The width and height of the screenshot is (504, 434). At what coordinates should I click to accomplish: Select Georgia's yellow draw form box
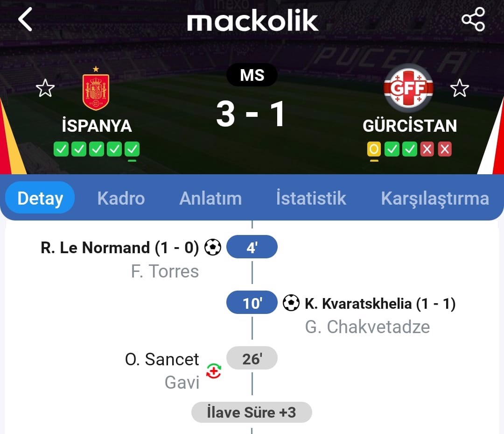tap(374, 149)
